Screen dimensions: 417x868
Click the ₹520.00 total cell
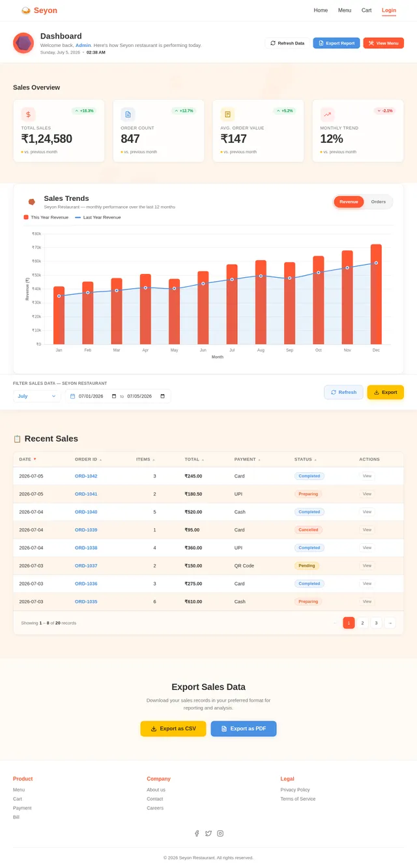tap(193, 512)
